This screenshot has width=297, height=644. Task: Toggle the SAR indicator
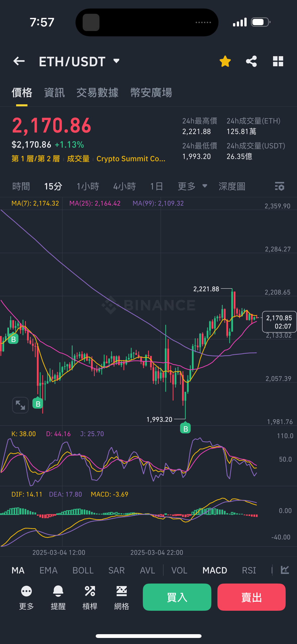[x=117, y=570]
